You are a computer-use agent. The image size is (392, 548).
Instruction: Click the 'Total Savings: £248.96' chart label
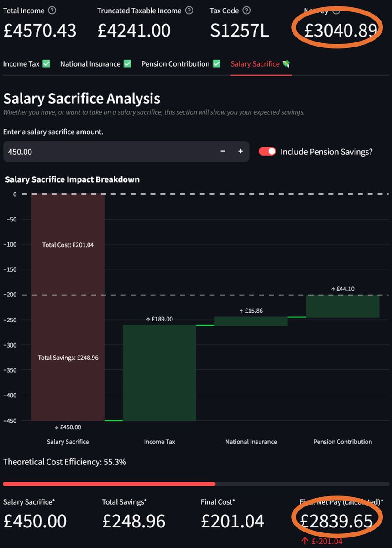click(68, 358)
